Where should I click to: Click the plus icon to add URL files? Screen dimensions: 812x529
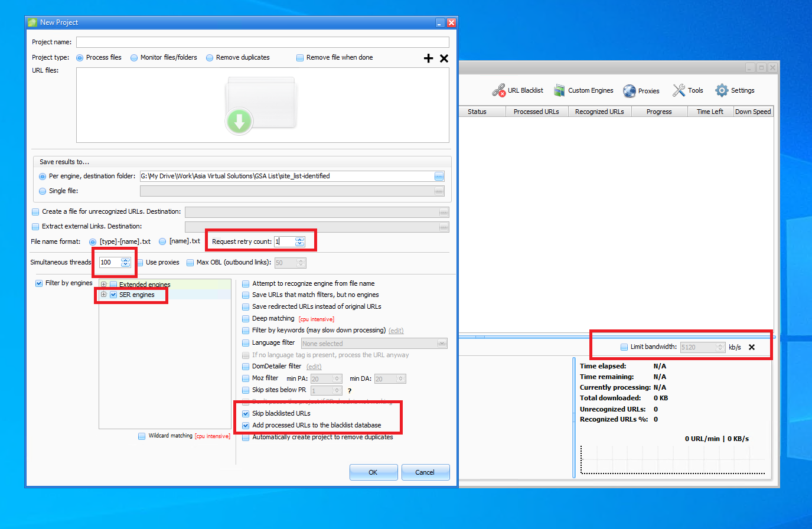(429, 58)
